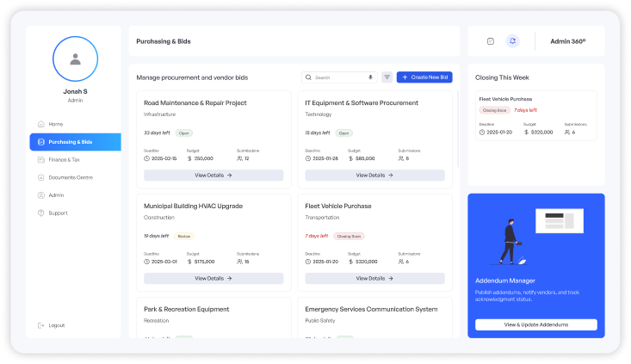
Task: Click the Addendum Manager heading
Action: 505,281
